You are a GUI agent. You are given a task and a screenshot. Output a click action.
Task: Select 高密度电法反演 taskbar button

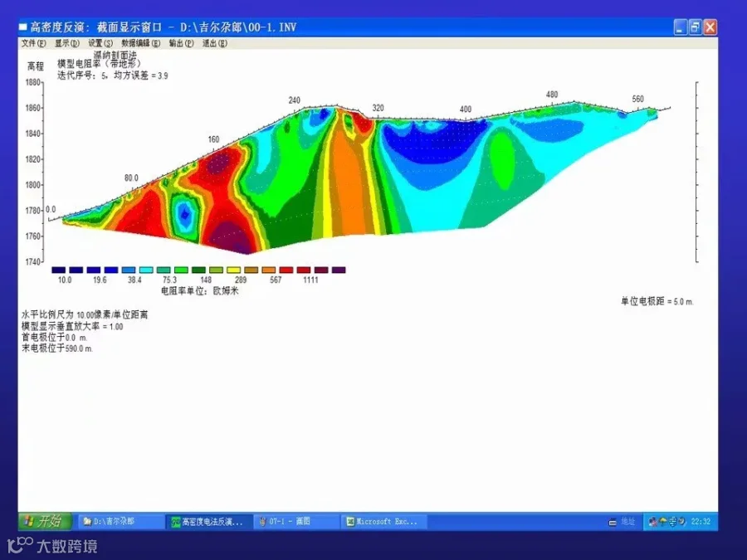coord(208,522)
